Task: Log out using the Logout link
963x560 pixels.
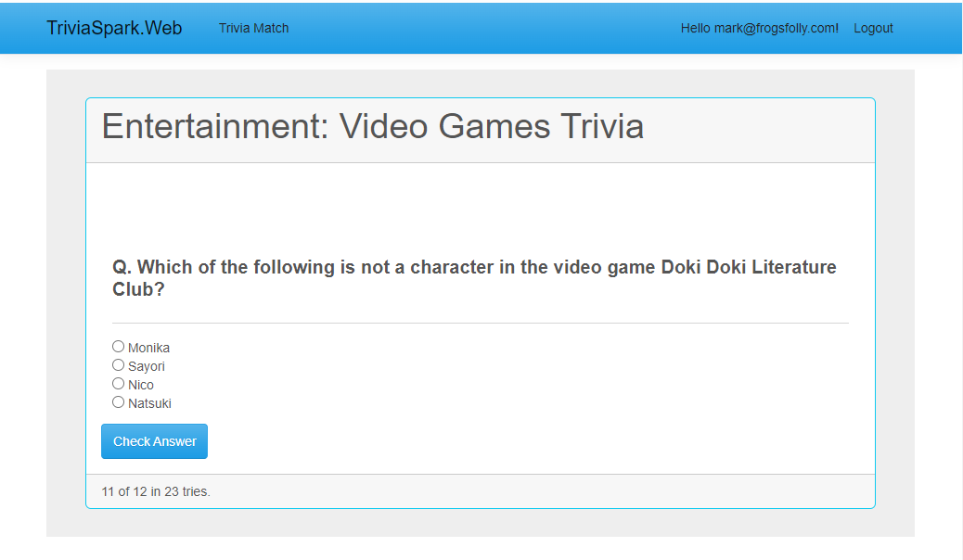Action: tap(873, 28)
